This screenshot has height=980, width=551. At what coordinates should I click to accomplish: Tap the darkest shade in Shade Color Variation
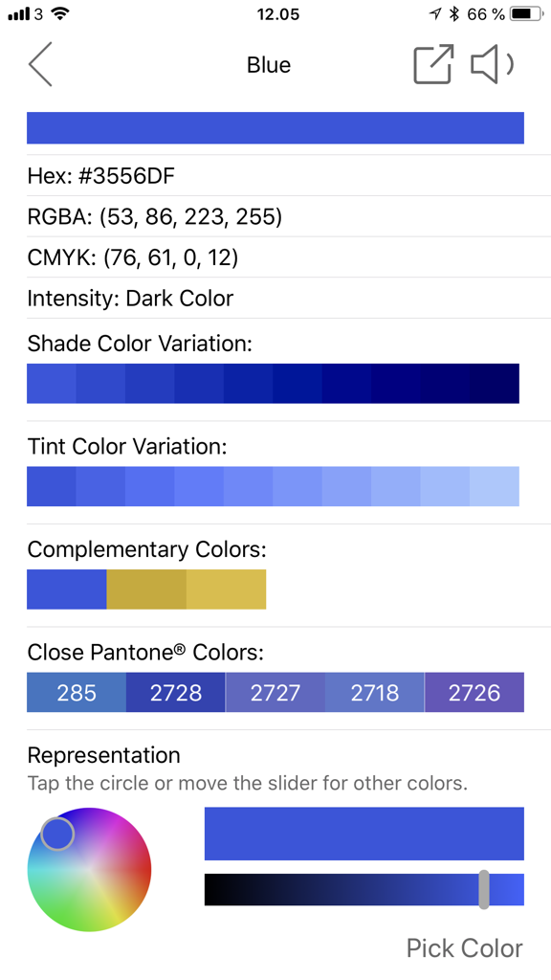pos(495,382)
